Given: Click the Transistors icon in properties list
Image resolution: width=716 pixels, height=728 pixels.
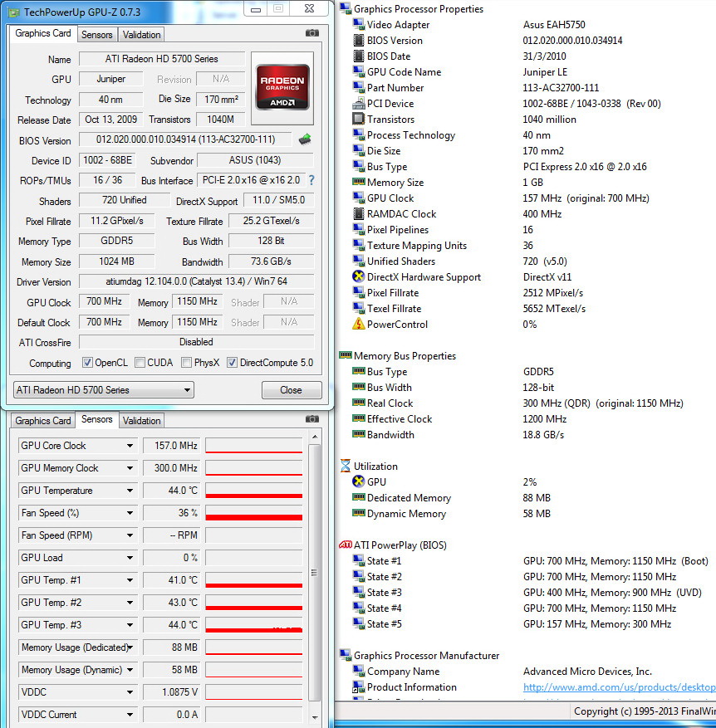Looking at the screenshot, I should coord(358,119).
